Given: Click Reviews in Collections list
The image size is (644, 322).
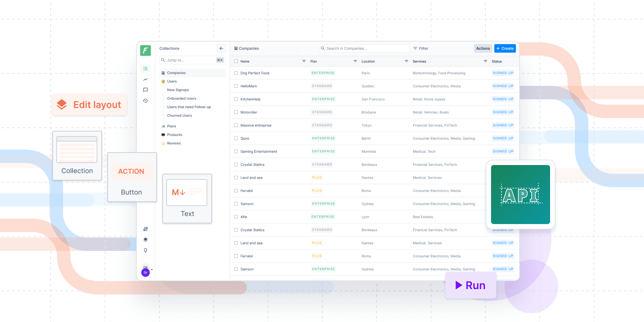Looking at the screenshot, I should (x=174, y=143).
